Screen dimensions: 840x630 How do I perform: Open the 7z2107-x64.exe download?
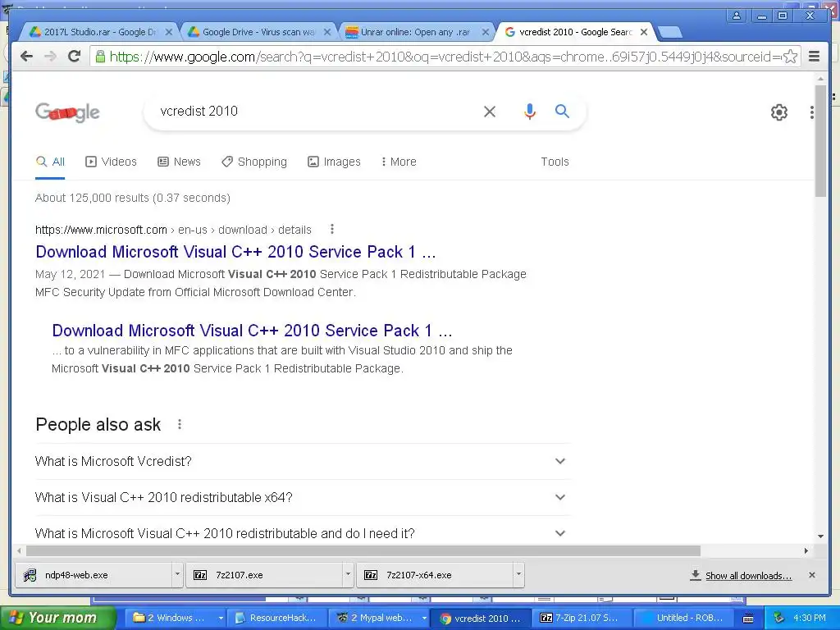tap(435, 575)
